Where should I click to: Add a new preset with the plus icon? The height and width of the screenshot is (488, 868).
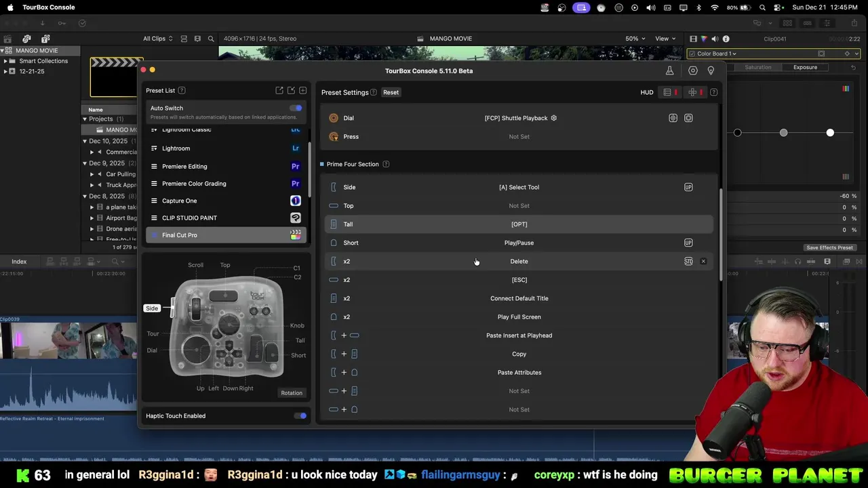(x=303, y=90)
